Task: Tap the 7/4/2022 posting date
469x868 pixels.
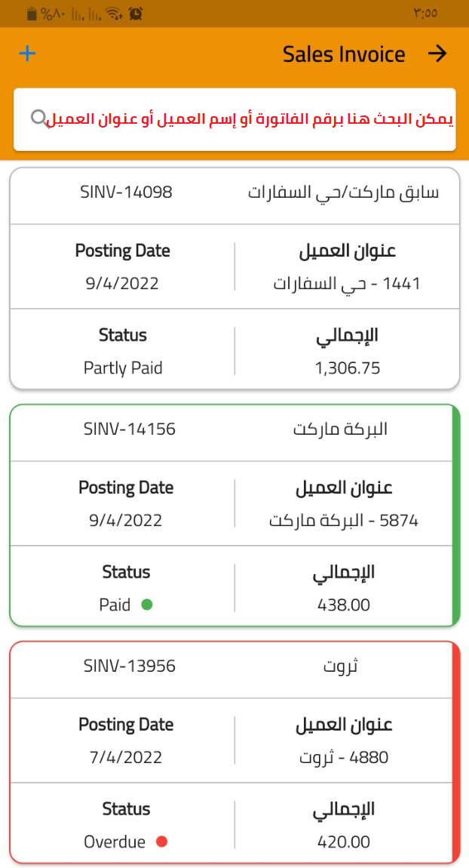Action: point(126,757)
